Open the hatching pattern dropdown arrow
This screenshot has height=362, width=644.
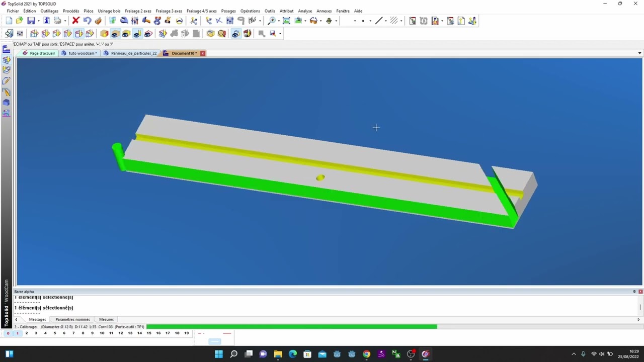[x=401, y=21]
